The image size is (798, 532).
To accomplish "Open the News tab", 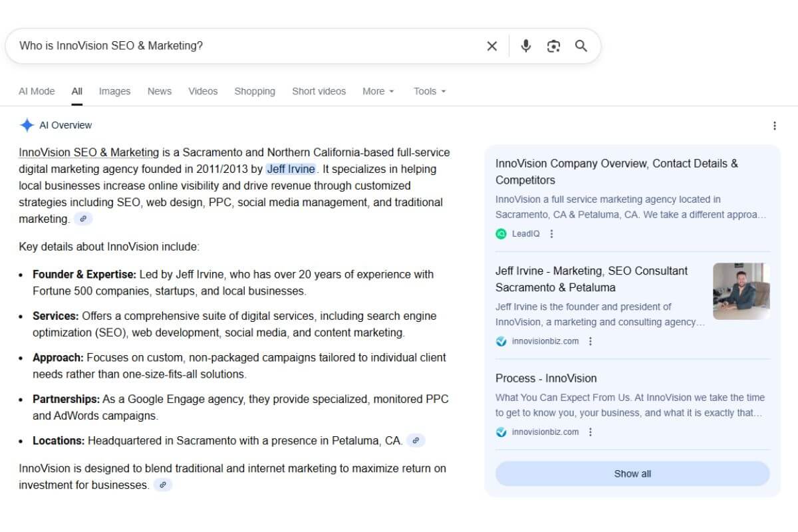I will [x=160, y=91].
